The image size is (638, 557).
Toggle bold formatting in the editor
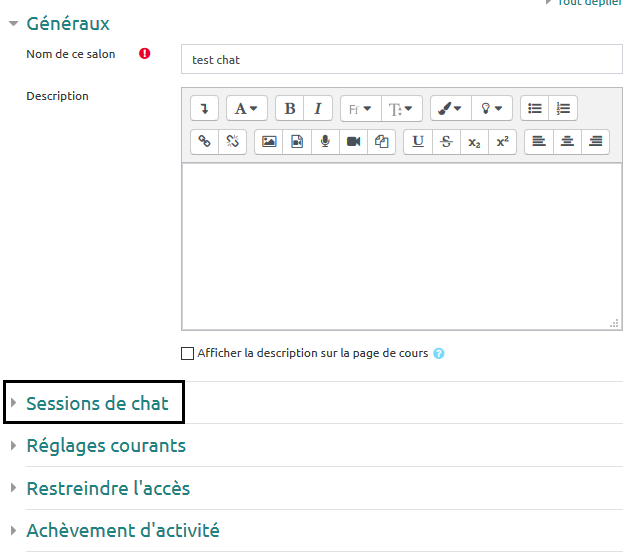pyautogui.click(x=290, y=109)
